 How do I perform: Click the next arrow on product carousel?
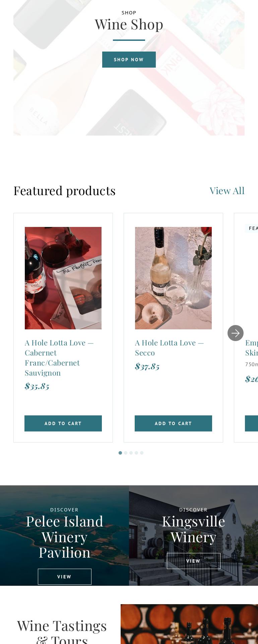click(x=235, y=333)
